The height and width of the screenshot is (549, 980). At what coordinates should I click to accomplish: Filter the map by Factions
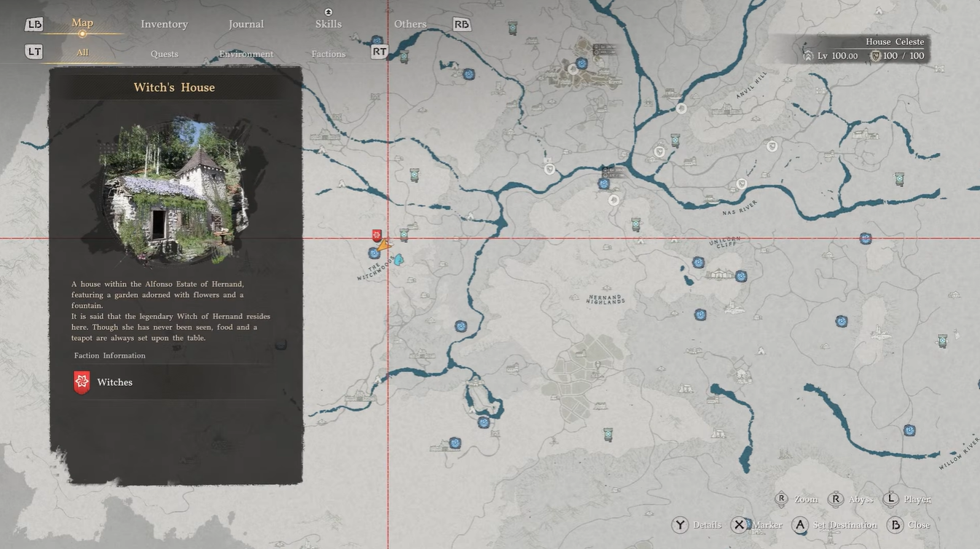(x=329, y=54)
